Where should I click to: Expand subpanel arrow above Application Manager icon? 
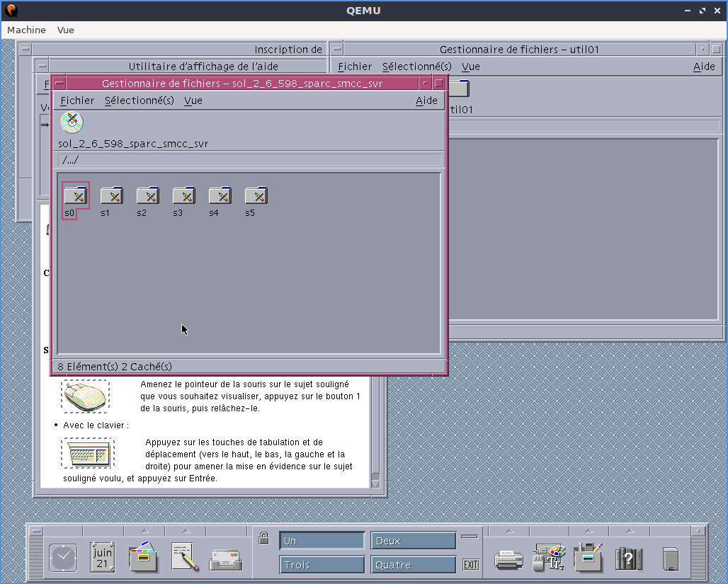tap(588, 531)
